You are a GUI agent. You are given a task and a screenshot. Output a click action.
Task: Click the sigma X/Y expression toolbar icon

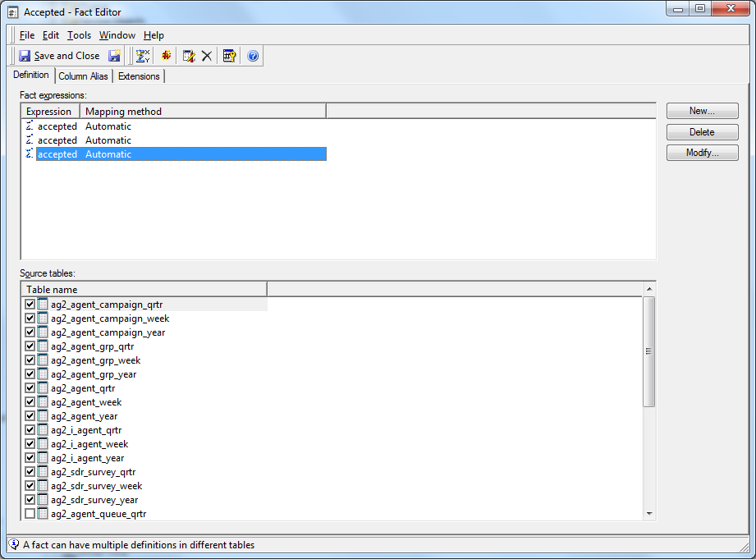point(143,56)
